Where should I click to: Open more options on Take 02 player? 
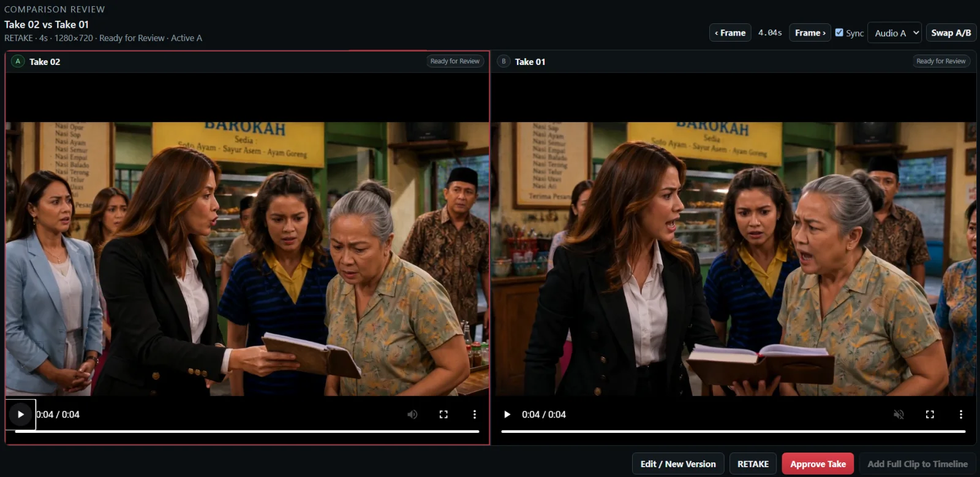(475, 414)
